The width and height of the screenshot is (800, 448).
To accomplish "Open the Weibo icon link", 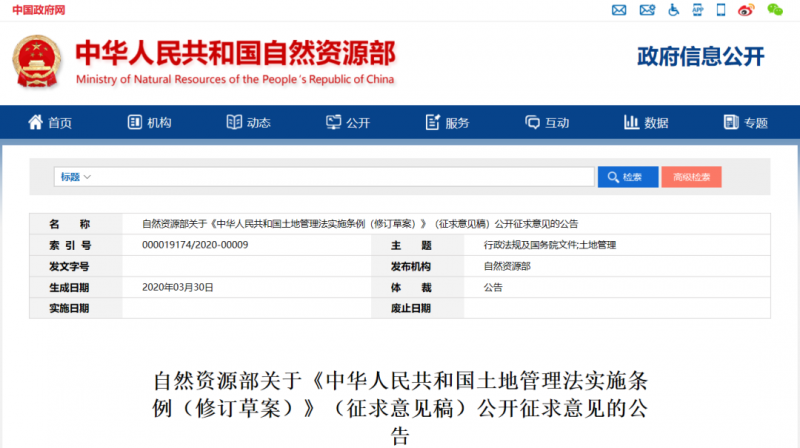I will [746, 10].
